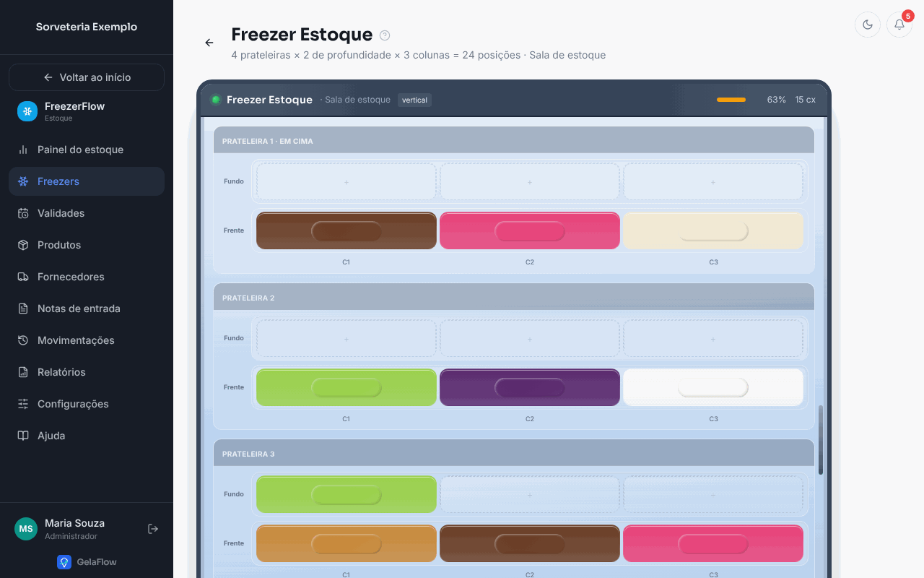Add box in Prateleira 1 Fundo C2 slot
The width and height of the screenshot is (924, 578).
click(x=530, y=182)
